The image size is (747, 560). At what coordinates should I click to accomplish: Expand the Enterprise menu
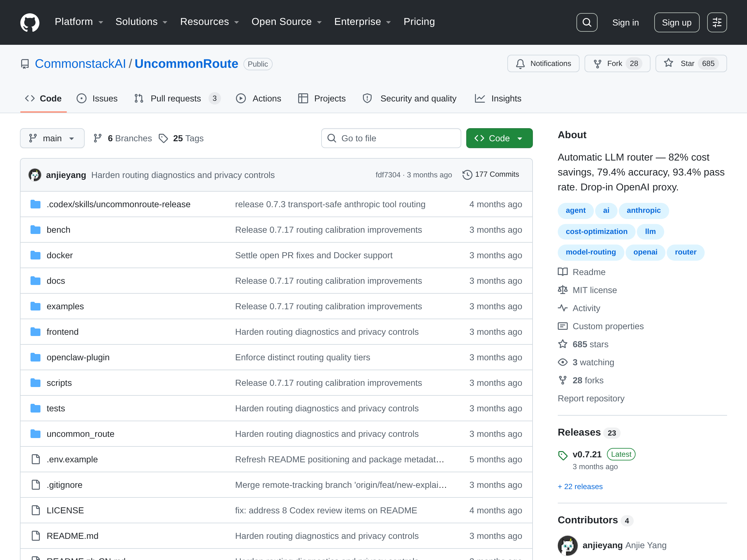[363, 22]
